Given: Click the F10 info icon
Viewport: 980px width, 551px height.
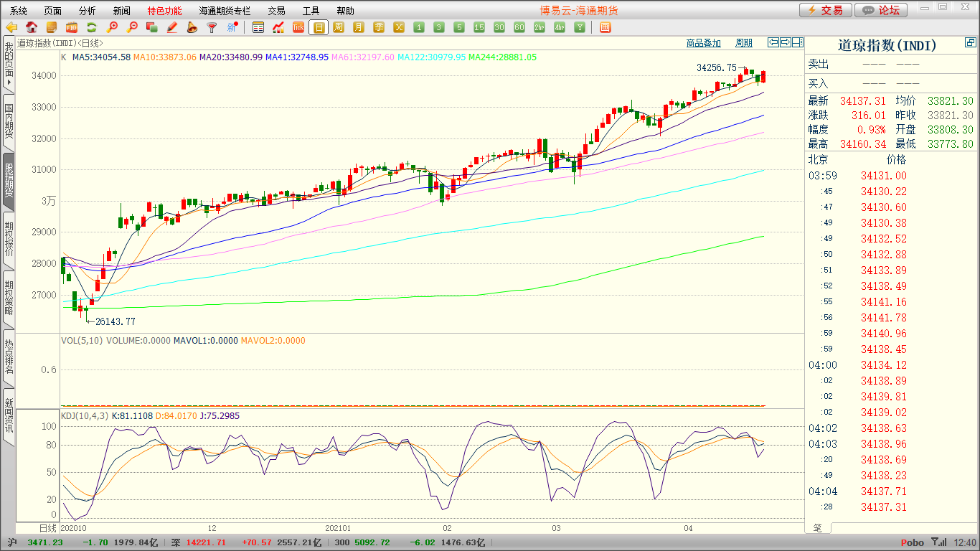Looking at the screenshot, I should pyautogui.click(x=72, y=27).
